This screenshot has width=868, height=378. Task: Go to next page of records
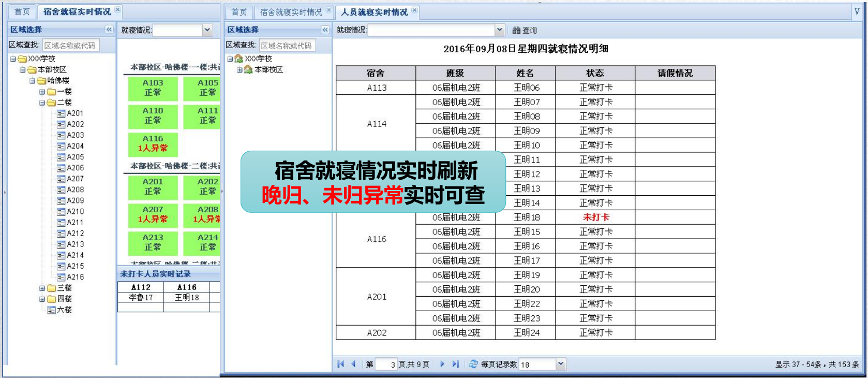[442, 364]
